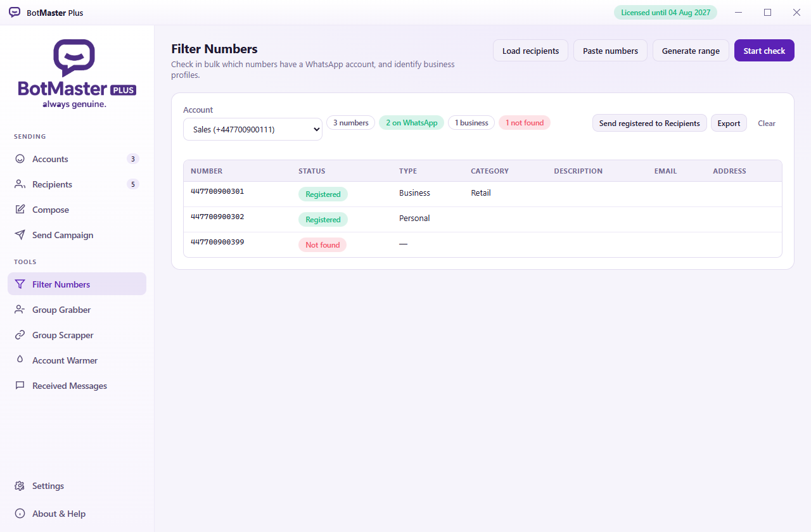Click the Settings gear icon
The height and width of the screenshot is (532, 811).
pyautogui.click(x=20, y=486)
